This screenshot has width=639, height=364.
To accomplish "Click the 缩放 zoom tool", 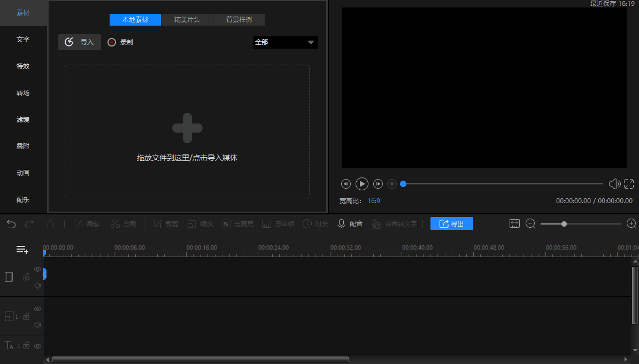I will (200, 224).
